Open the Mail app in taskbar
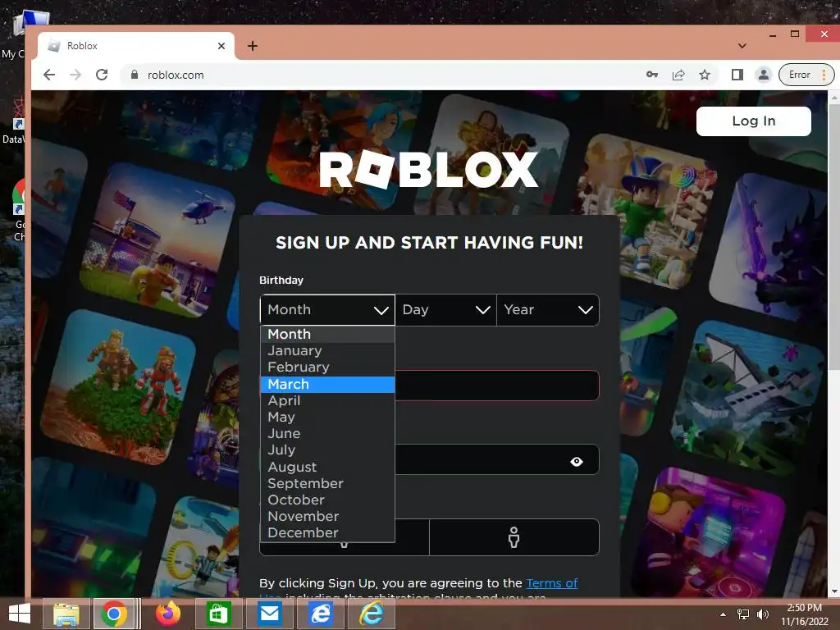 pyautogui.click(x=269, y=614)
